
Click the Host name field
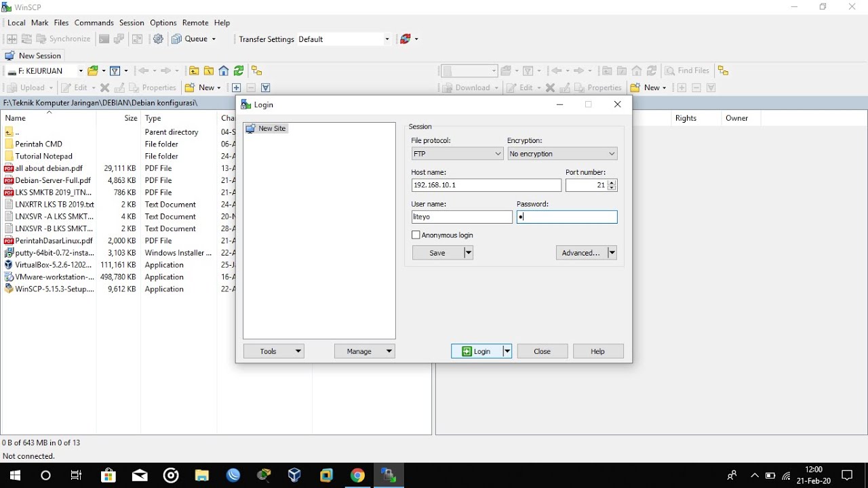click(486, 185)
